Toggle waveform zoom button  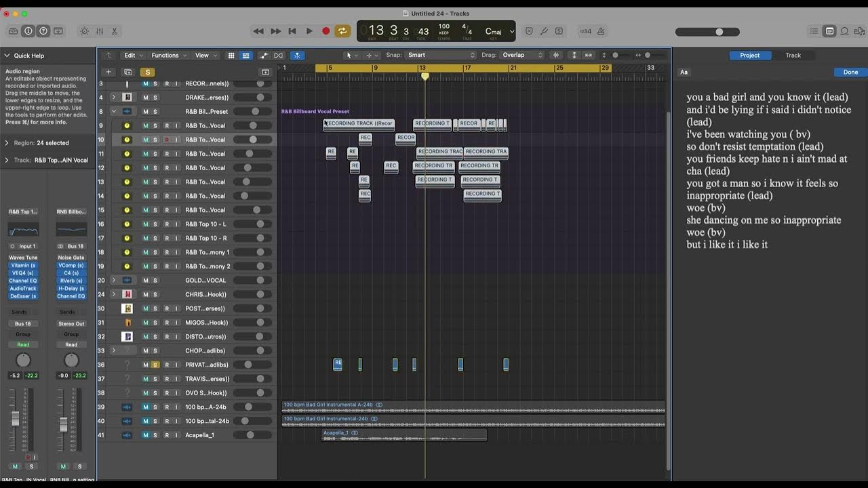[x=556, y=56]
